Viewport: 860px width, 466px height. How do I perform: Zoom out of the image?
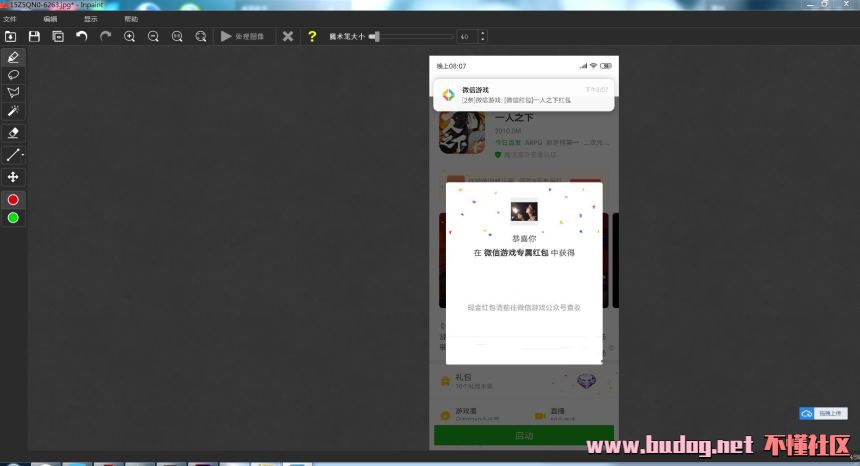point(153,37)
